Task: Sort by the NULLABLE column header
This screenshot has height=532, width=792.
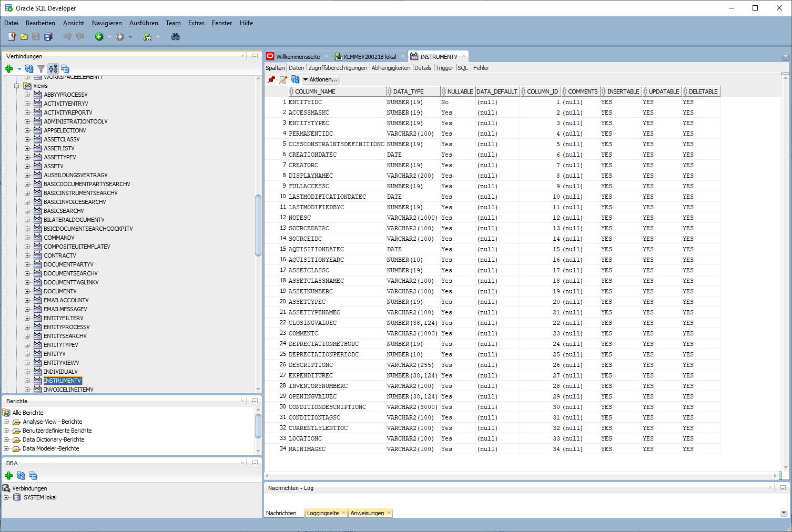Action: (x=458, y=91)
